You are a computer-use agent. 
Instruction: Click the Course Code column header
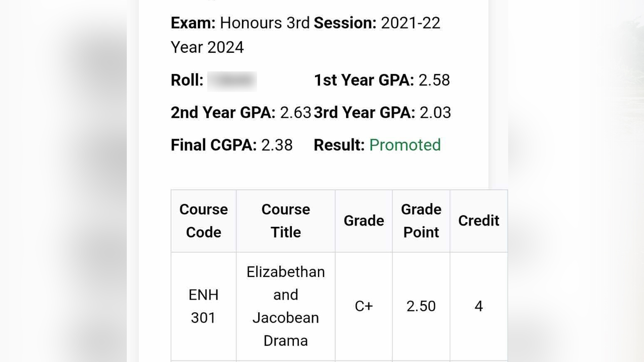click(203, 221)
